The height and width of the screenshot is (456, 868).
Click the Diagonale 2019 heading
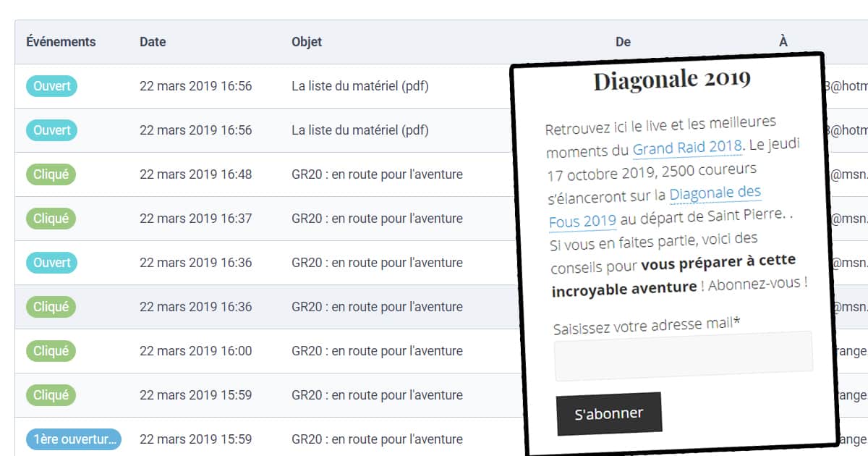(672, 80)
